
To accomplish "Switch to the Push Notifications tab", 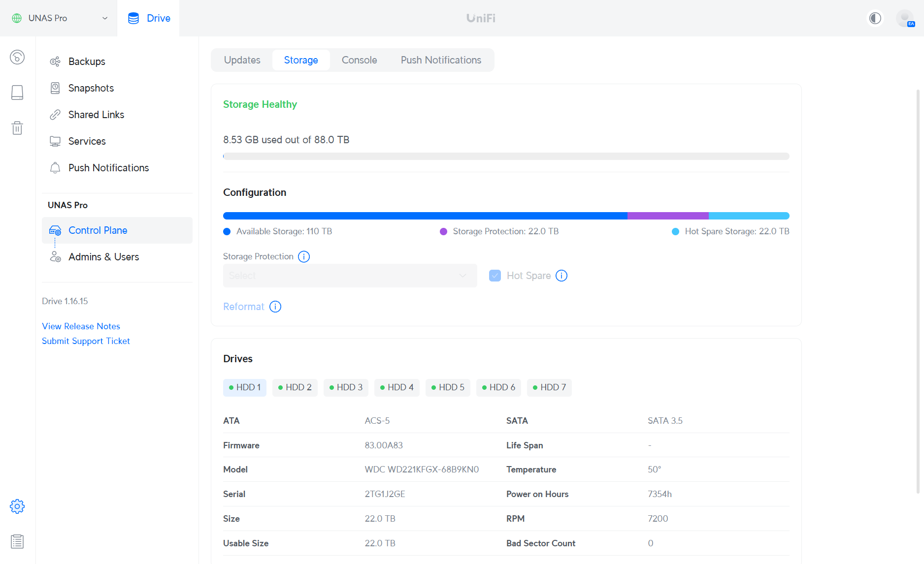I will [x=441, y=60].
